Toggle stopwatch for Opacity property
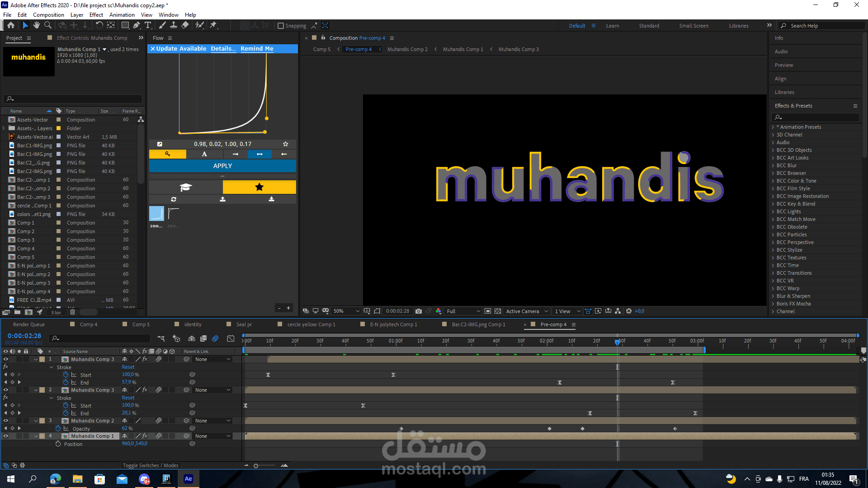The height and width of the screenshot is (488, 868). (x=58, y=428)
